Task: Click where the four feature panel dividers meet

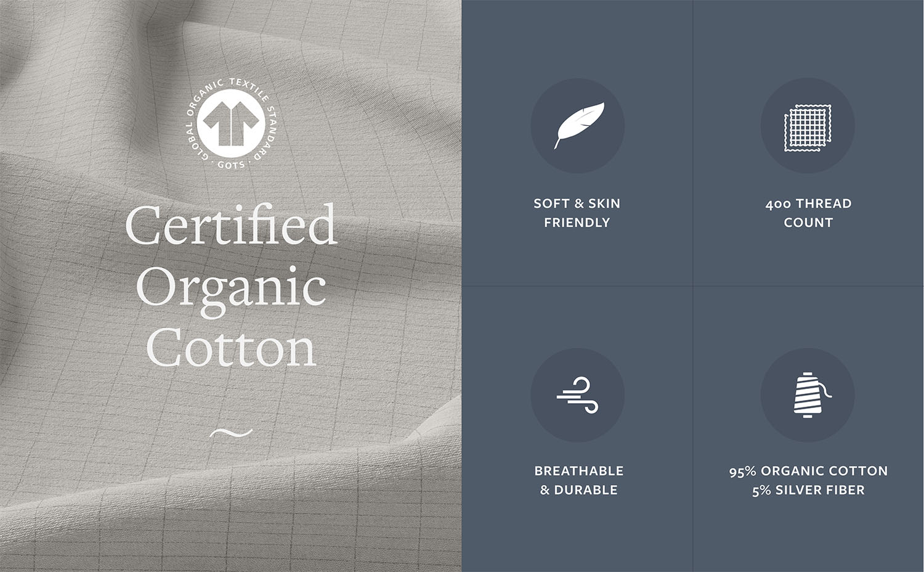Action: (x=693, y=286)
